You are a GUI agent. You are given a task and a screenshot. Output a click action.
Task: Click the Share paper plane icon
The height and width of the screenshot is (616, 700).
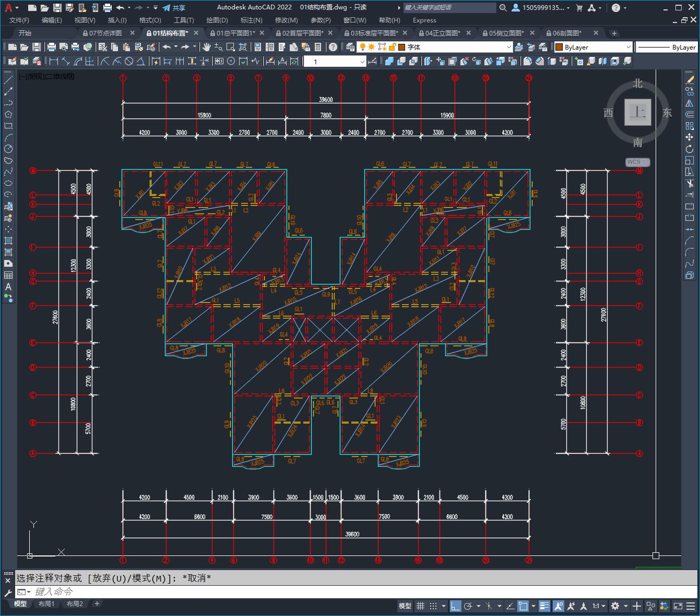tap(166, 8)
